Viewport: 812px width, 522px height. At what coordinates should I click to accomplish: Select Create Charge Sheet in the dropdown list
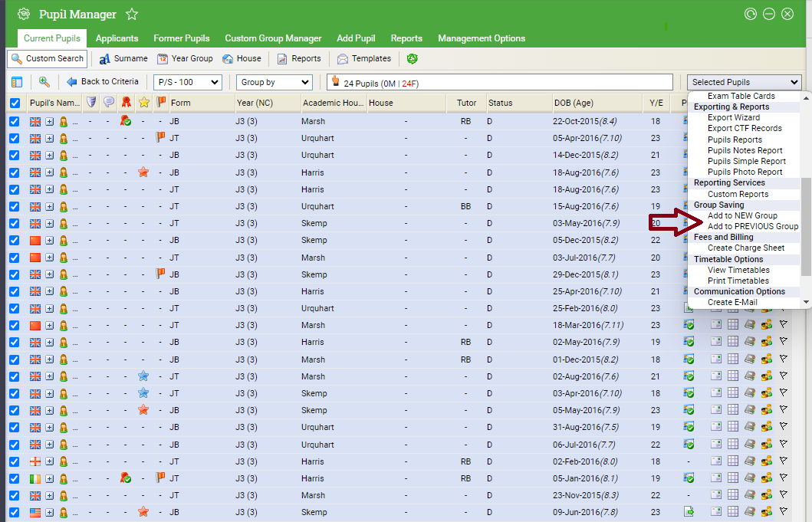[746, 248]
